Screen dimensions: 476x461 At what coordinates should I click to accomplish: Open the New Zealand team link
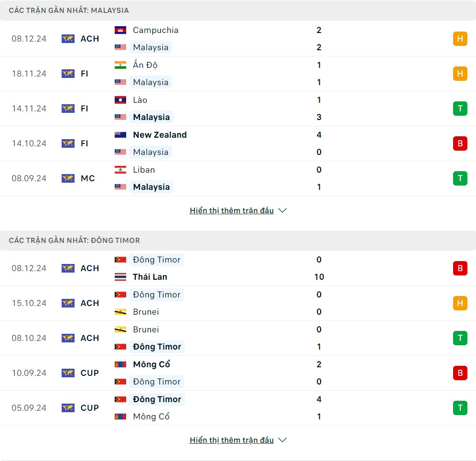(160, 135)
